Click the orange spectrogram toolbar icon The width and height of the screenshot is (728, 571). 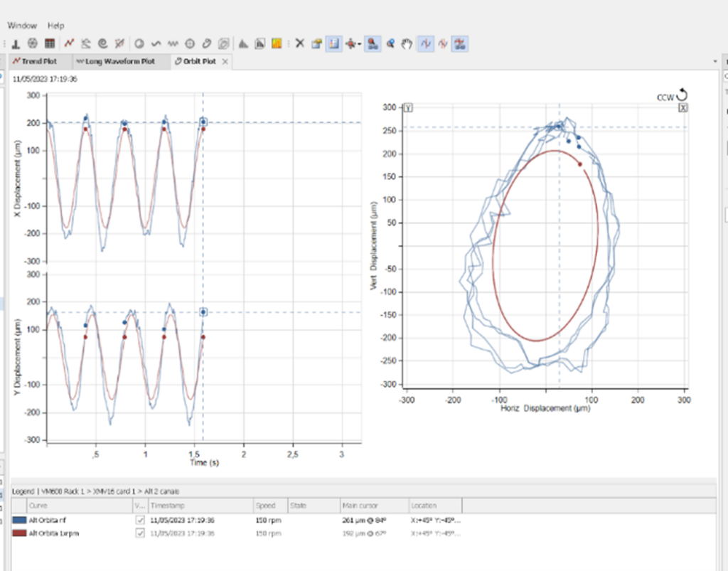tap(277, 43)
